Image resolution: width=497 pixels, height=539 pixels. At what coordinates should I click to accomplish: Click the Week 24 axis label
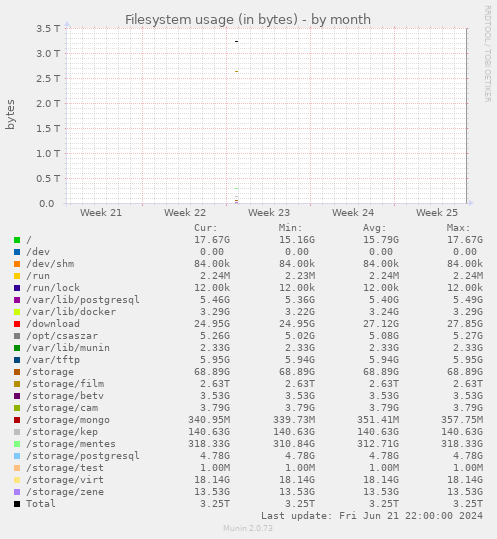[x=353, y=213]
